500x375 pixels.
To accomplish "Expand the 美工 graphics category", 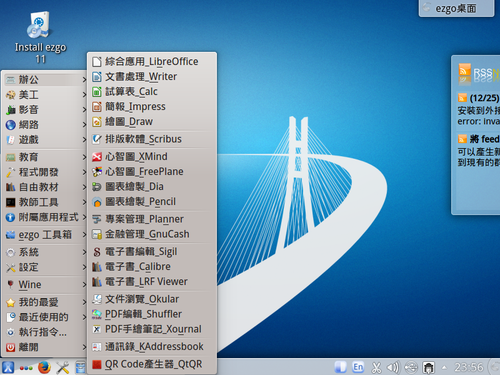I will (x=45, y=95).
